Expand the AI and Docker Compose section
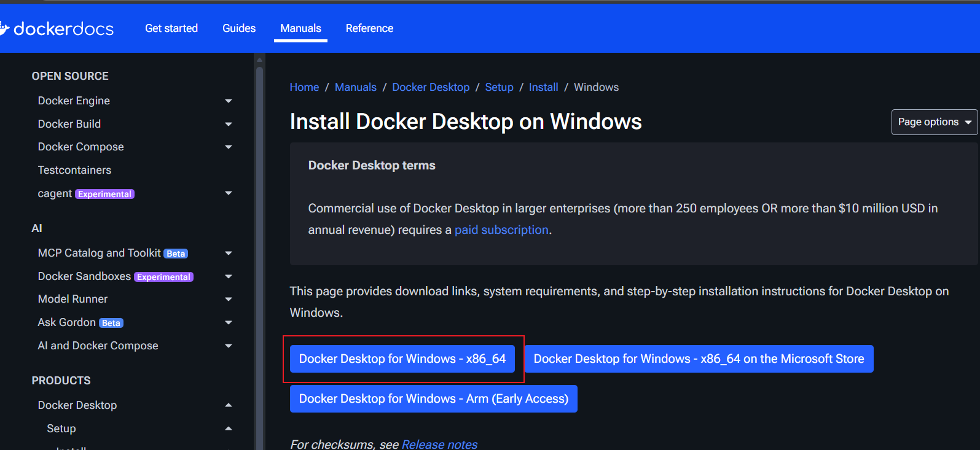The image size is (980, 450). click(229, 346)
